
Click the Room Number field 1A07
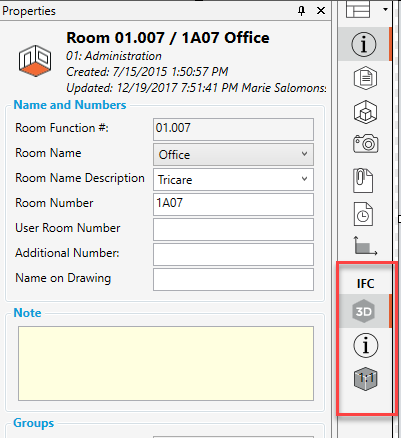(x=233, y=204)
